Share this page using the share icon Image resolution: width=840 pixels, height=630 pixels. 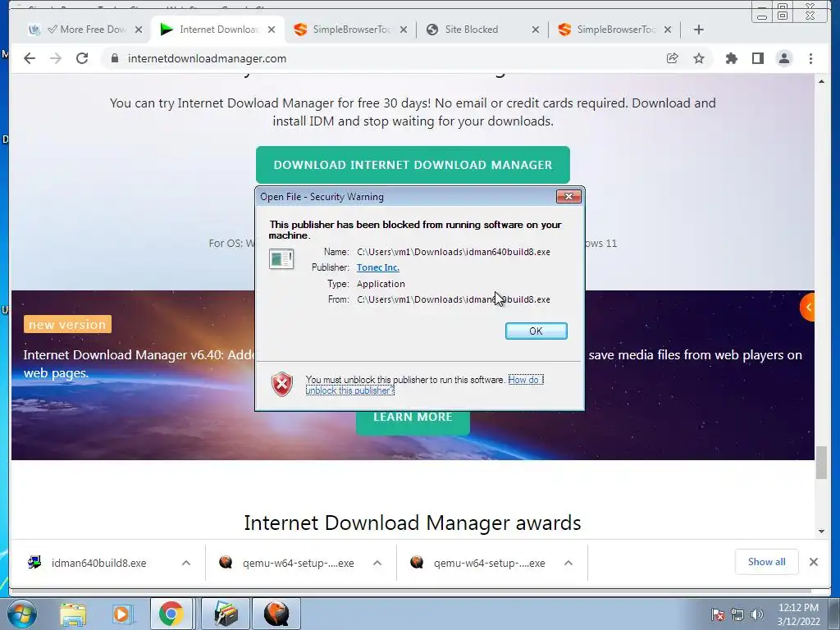[672, 58]
